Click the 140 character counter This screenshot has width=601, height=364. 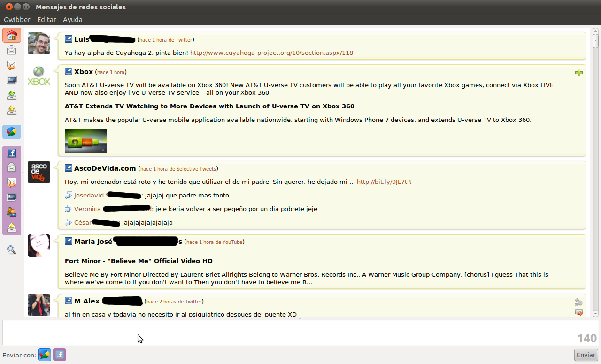pos(587,338)
